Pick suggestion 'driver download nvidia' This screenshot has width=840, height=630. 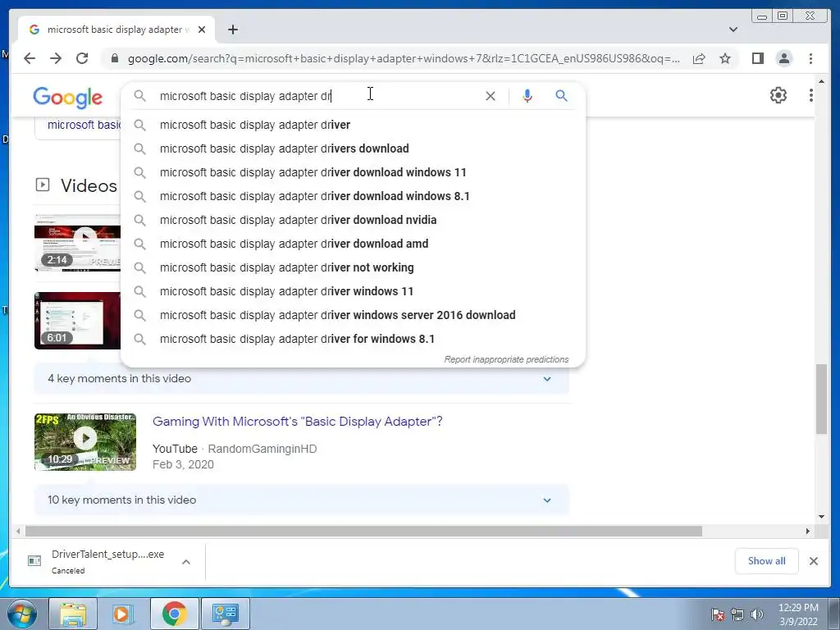click(x=353, y=220)
